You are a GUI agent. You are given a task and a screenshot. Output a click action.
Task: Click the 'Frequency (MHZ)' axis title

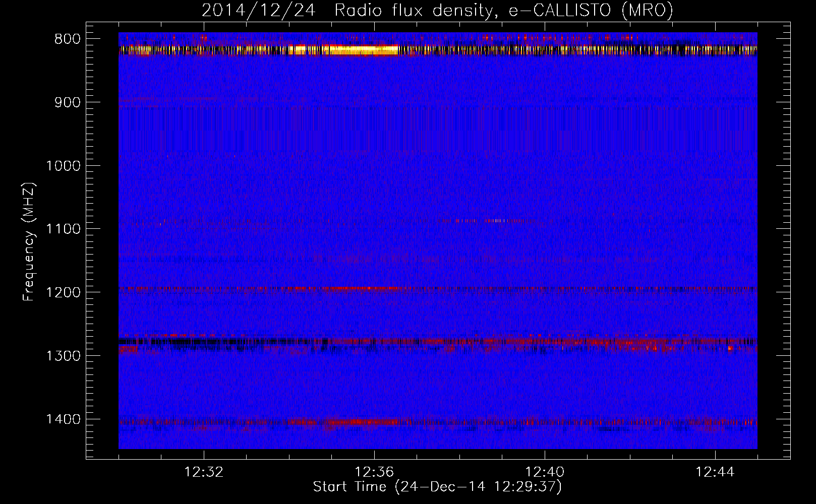pyautogui.click(x=29, y=242)
